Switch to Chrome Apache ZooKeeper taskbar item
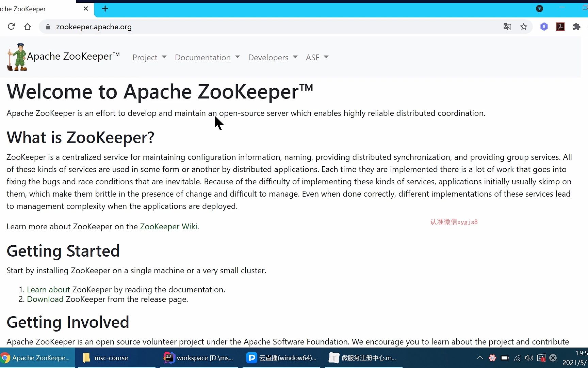 (37, 358)
